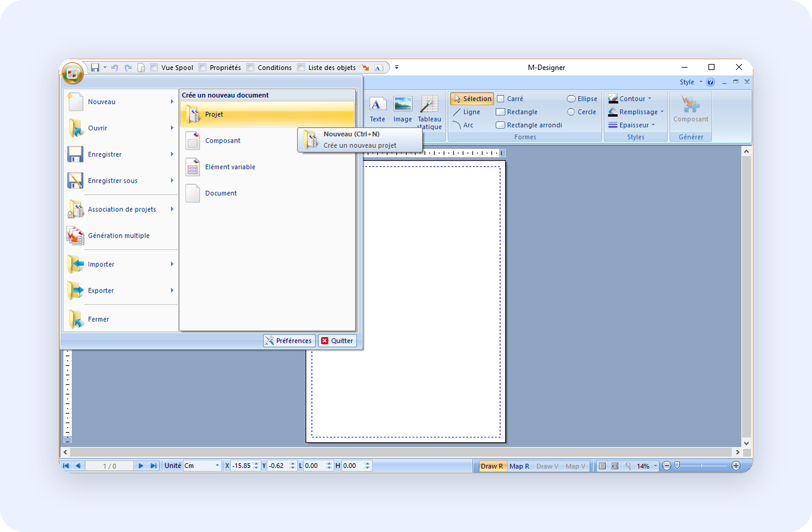Click the M-Designer application orb button

pyautogui.click(x=72, y=73)
